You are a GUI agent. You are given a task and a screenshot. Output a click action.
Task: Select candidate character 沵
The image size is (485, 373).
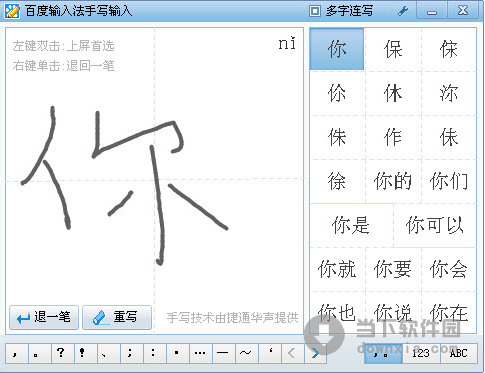pyautogui.click(x=448, y=93)
